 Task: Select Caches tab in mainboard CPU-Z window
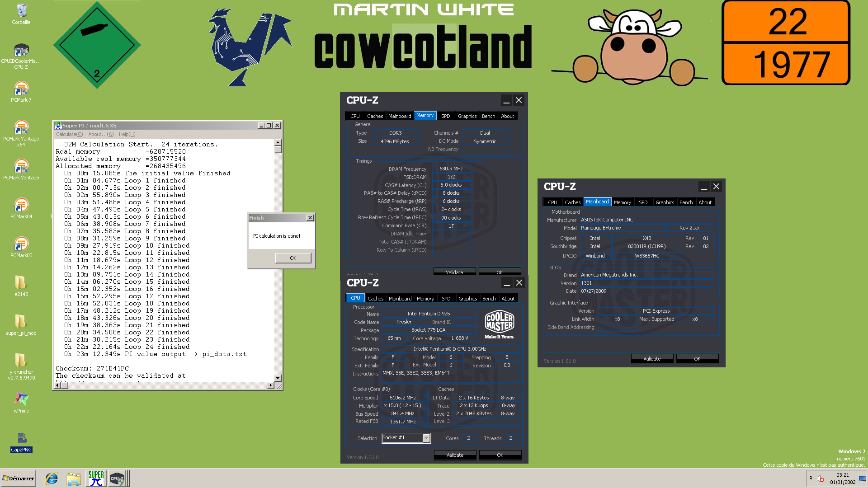tap(572, 202)
